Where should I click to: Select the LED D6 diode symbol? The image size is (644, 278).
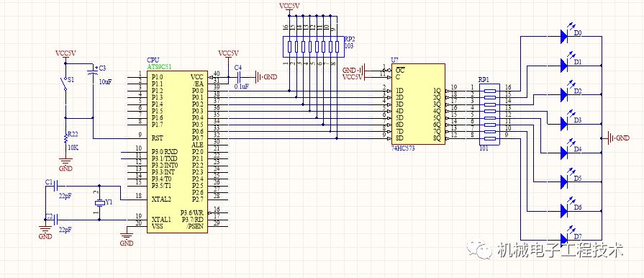pyautogui.click(x=564, y=211)
